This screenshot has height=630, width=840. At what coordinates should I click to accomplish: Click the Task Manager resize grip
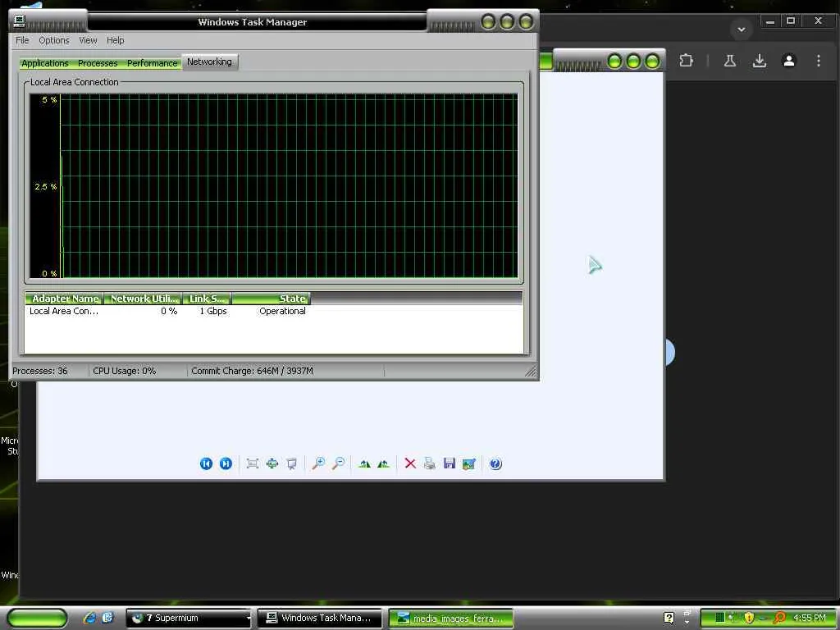click(x=531, y=372)
